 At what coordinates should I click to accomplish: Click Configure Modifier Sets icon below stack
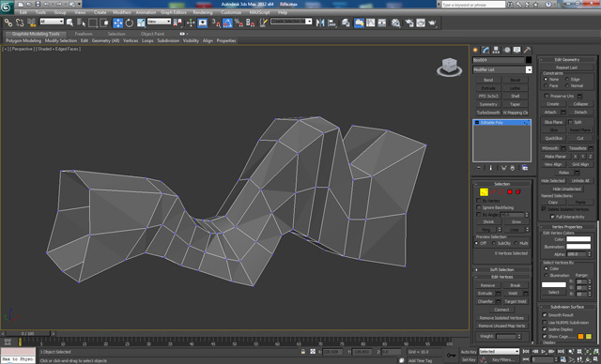(525, 168)
